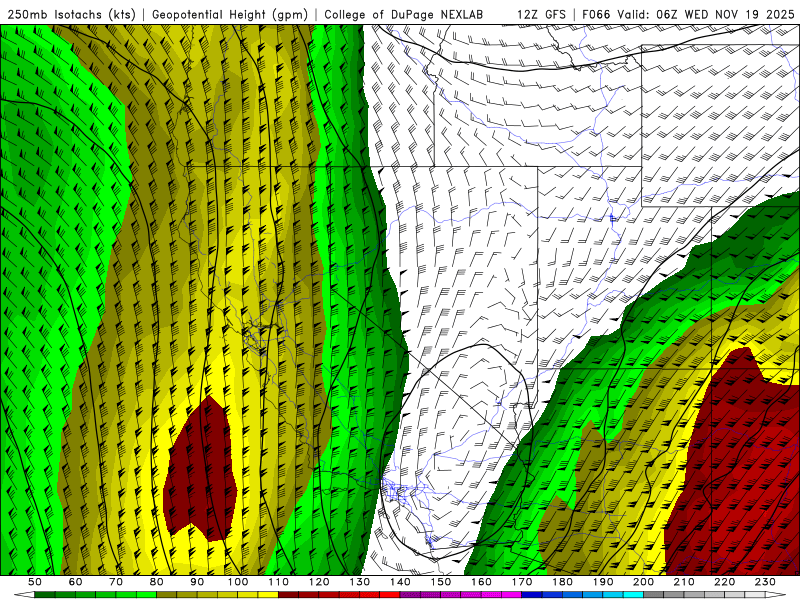Screen dimensions: 800x600
Task: Click the bright magenta 165-170 kt legend swatch
Action: (x=511, y=594)
